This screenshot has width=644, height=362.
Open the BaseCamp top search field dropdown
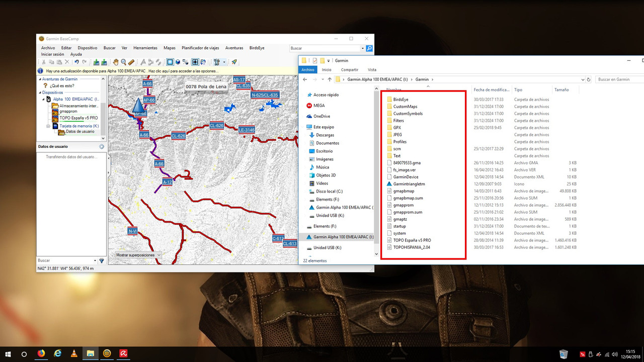point(362,48)
